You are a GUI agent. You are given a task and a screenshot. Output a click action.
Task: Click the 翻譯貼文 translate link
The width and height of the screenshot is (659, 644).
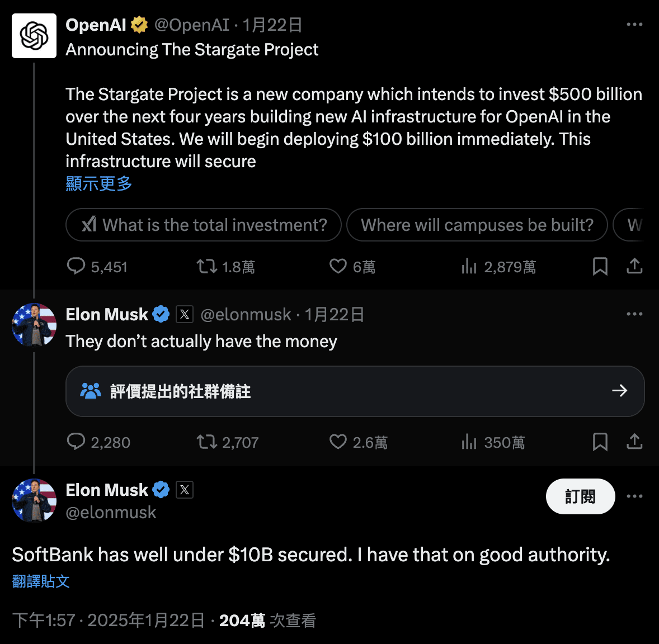click(x=41, y=581)
